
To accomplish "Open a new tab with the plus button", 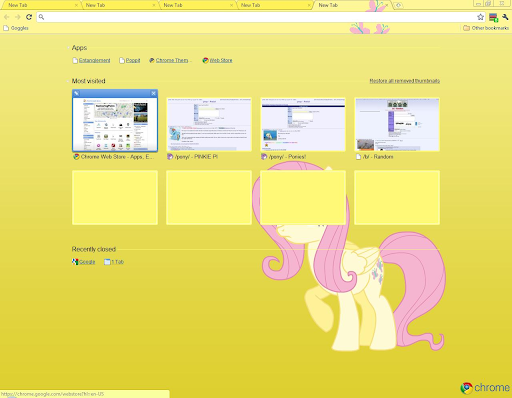I will 398,5.
